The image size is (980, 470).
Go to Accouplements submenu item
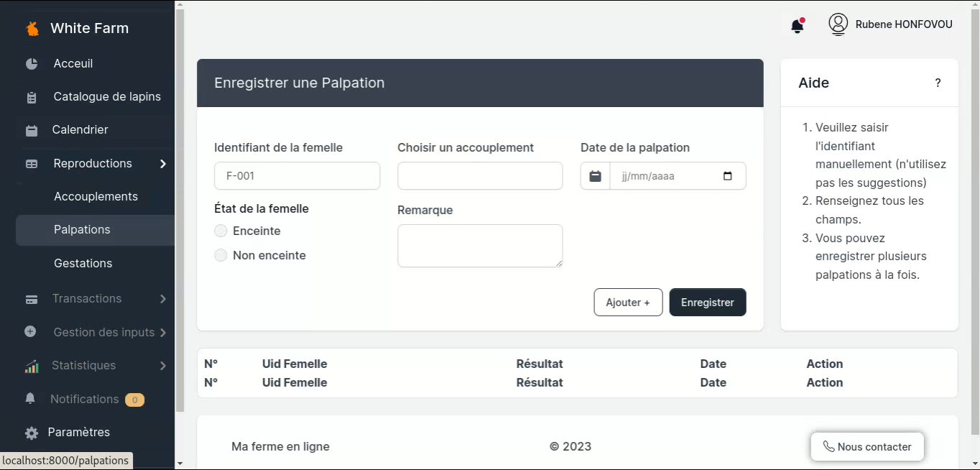click(96, 197)
